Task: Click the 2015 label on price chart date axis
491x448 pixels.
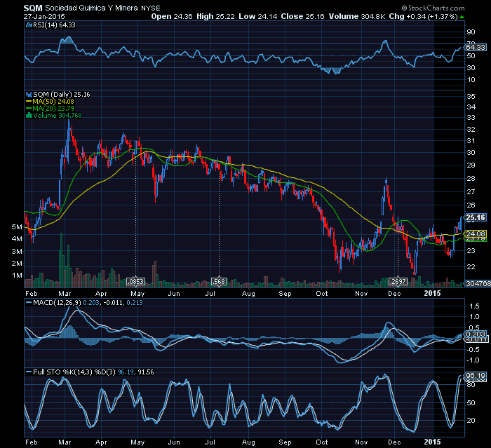Action: click(432, 293)
